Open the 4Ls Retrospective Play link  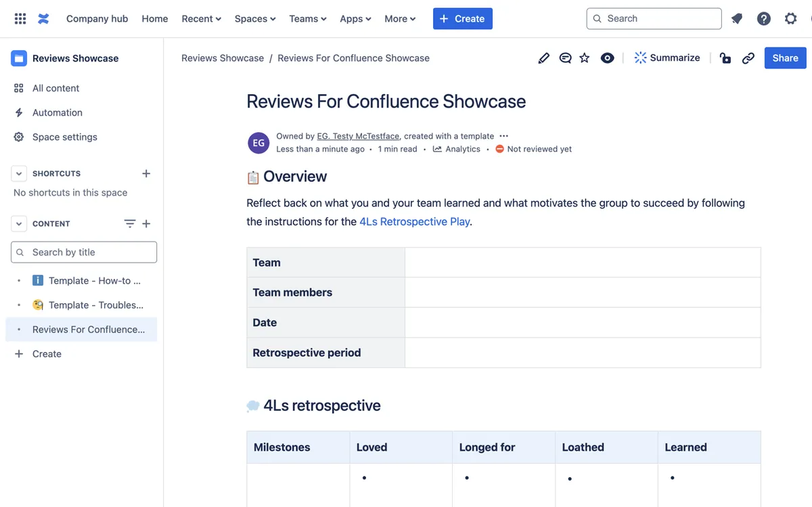click(414, 221)
